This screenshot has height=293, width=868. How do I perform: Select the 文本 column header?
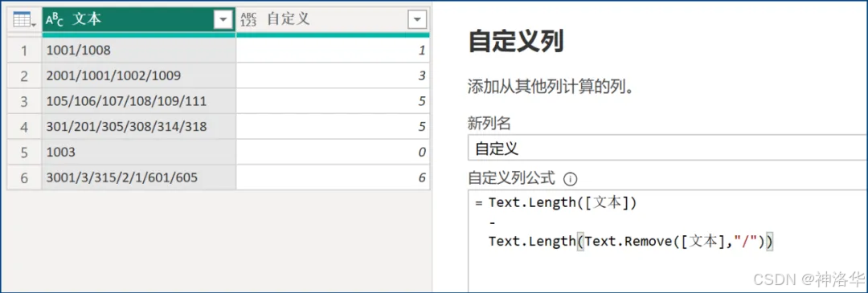[x=139, y=20]
